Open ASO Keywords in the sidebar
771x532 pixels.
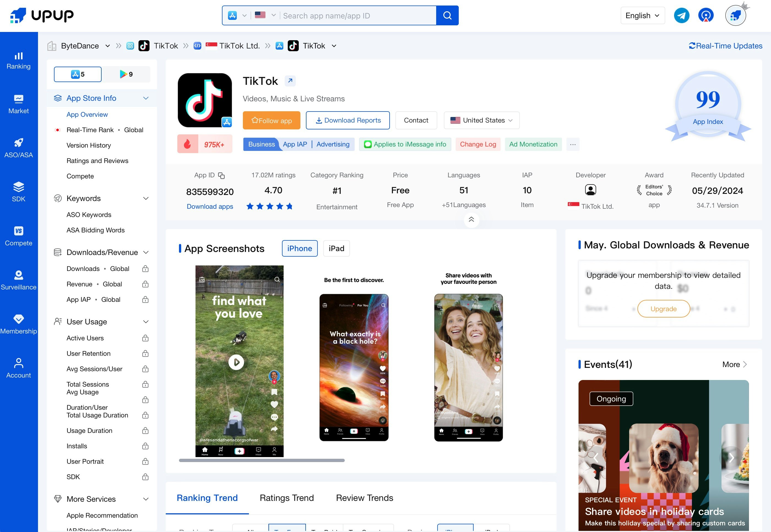89,215
